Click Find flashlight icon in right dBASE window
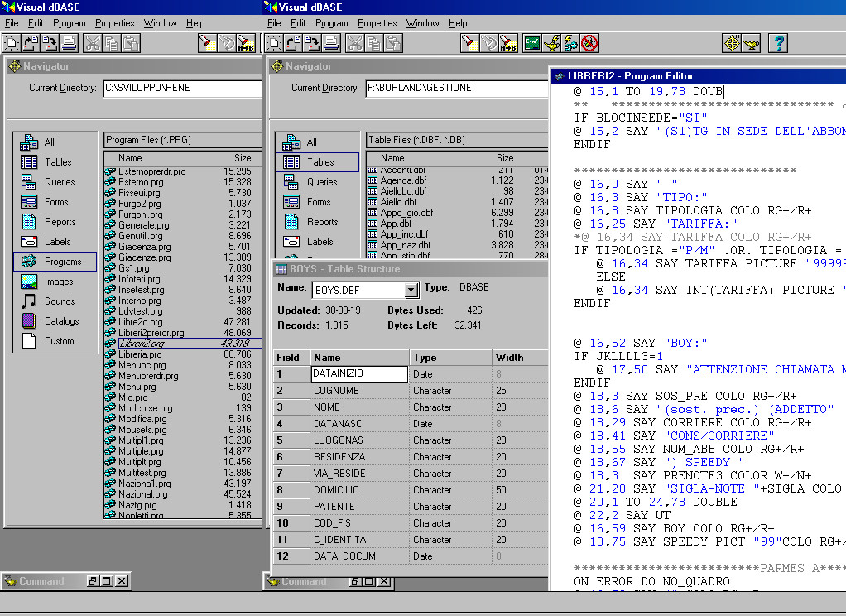846x616 pixels. coord(469,43)
